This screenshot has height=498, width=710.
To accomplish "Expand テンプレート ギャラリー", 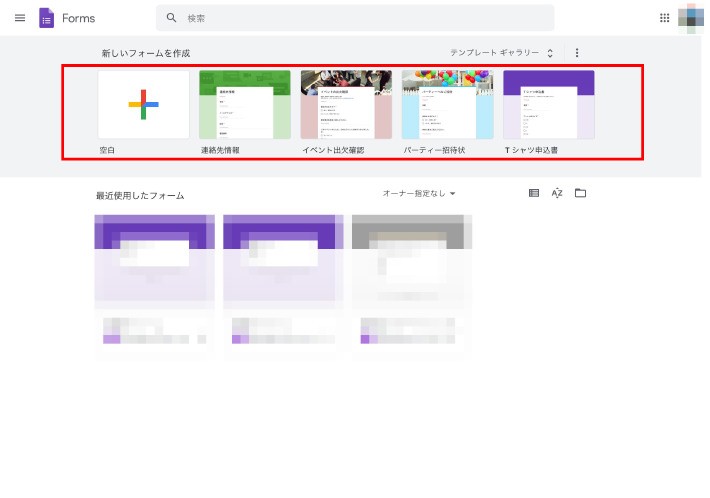I will pyautogui.click(x=501, y=53).
